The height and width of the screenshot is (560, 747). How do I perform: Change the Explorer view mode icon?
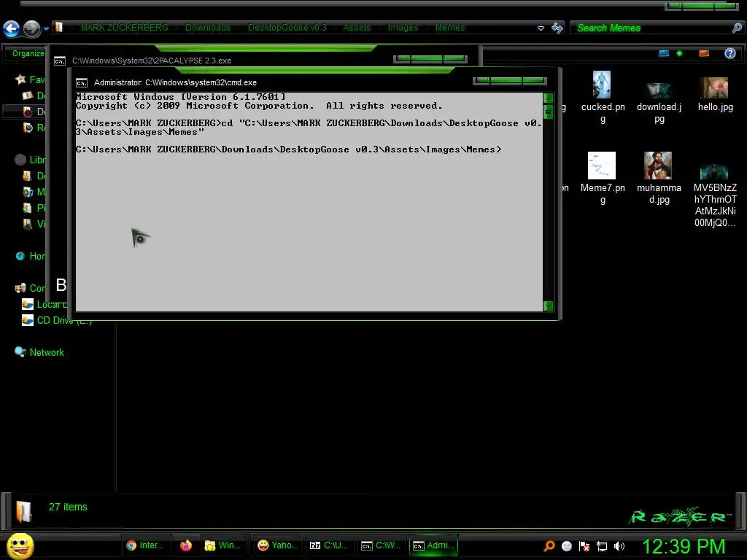pyautogui.click(x=664, y=53)
